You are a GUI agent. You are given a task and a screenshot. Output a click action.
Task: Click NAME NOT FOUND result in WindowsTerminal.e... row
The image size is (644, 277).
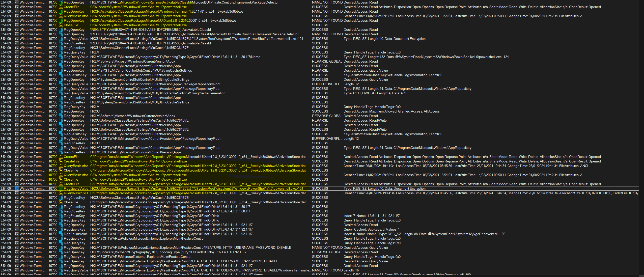327,270
